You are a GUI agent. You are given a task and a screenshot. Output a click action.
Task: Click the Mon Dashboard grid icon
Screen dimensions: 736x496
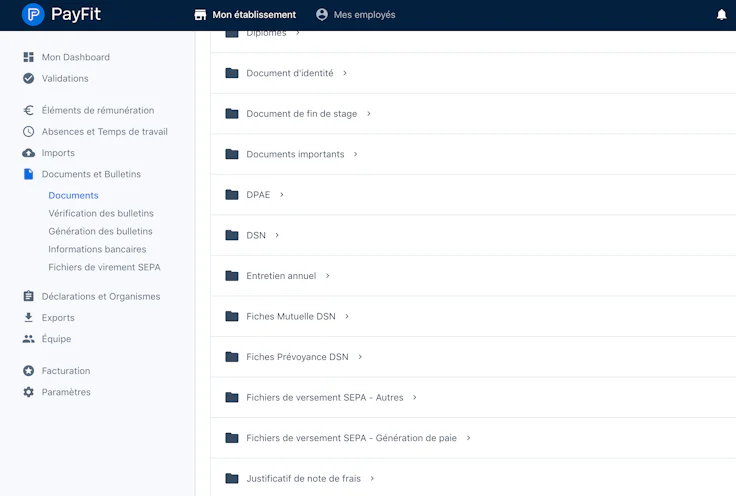(x=29, y=57)
